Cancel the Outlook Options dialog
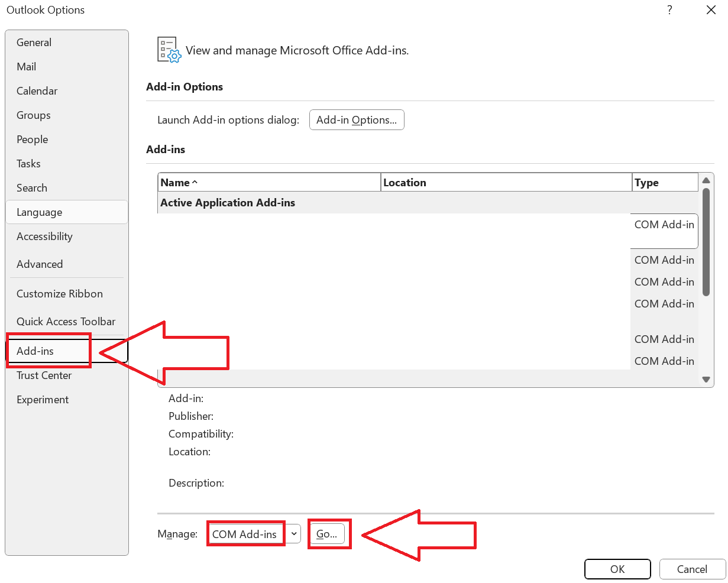The width and height of the screenshot is (728, 583). [692, 569]
